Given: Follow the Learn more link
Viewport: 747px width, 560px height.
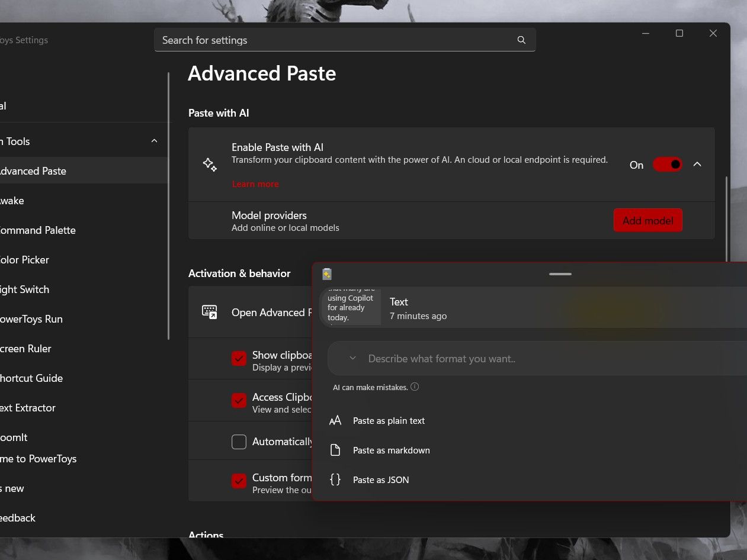Looking at the screenshot, I should point(255,184).
